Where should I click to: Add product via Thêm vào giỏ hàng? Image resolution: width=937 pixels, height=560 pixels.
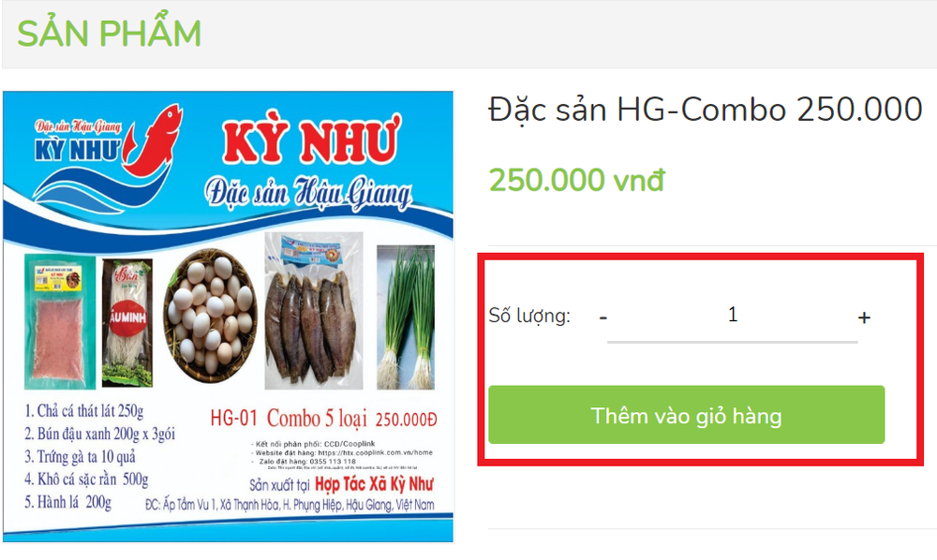(686, 415)
